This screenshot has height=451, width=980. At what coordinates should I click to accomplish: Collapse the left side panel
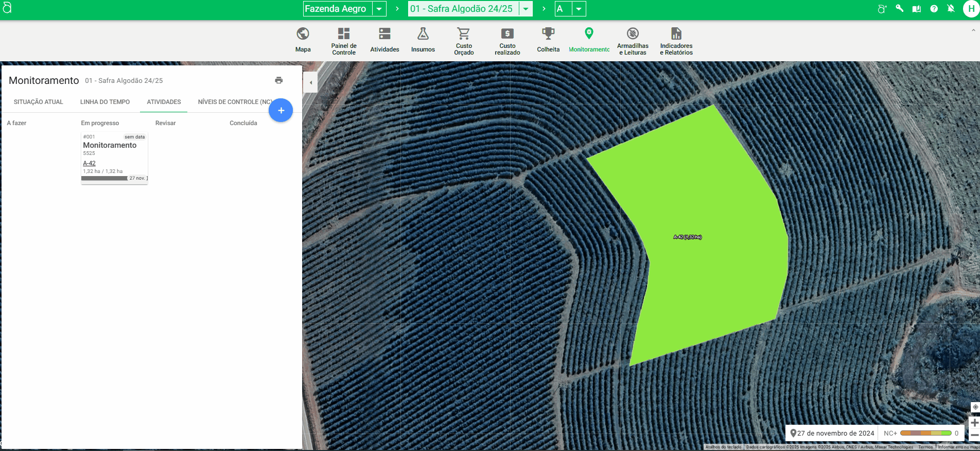(310, 82)
